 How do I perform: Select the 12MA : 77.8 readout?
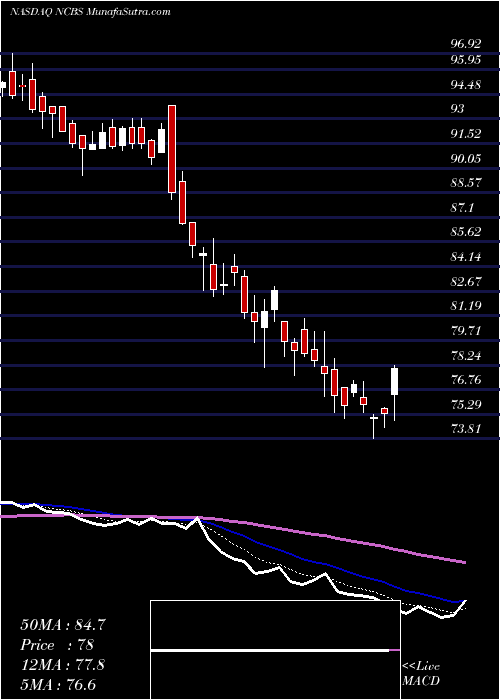(x=62, y=665)
